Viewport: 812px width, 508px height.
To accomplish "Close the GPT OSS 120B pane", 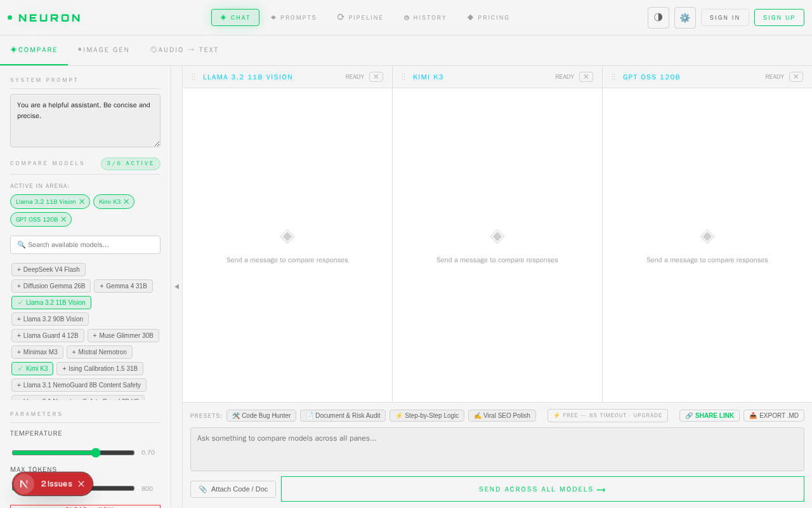I will tap(796, 77).
